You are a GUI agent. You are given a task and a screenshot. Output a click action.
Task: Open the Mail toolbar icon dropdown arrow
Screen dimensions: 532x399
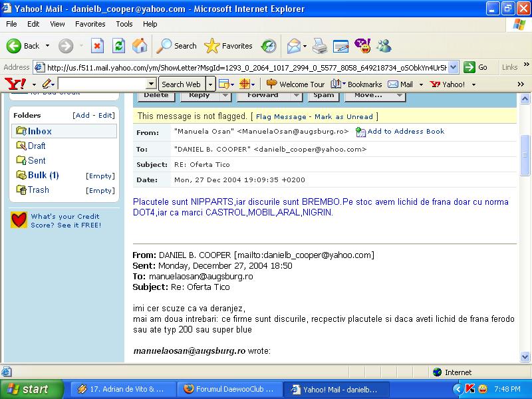(305, 46)
